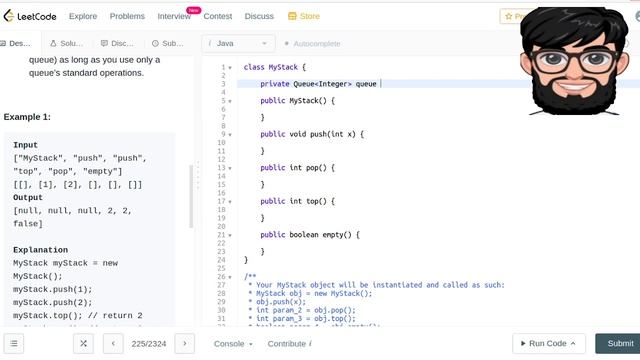Click the panel divider drag handle
Viewport: 640px width, 360px height.
[x=198, y=176]
